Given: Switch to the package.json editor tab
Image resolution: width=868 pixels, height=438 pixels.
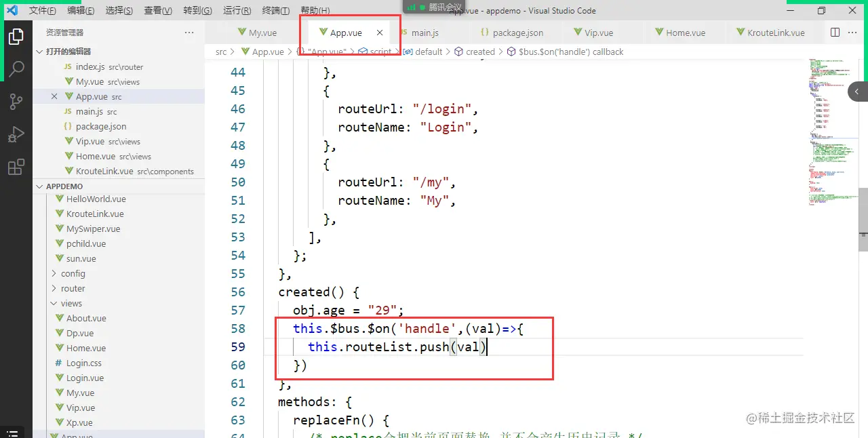Looking at the screenshot, I should (x=511, y=33).
